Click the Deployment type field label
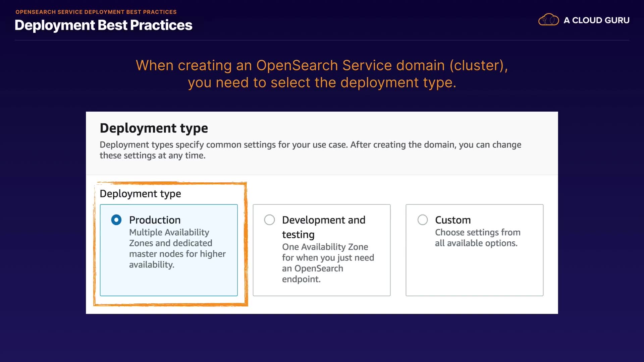The height and width of the screenshot is (362, 644). 140,194
